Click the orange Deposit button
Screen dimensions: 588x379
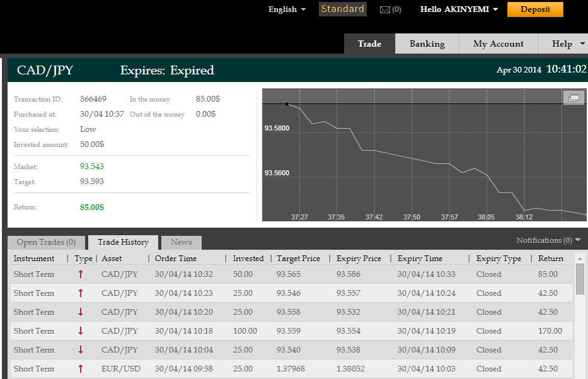[535, 9]
